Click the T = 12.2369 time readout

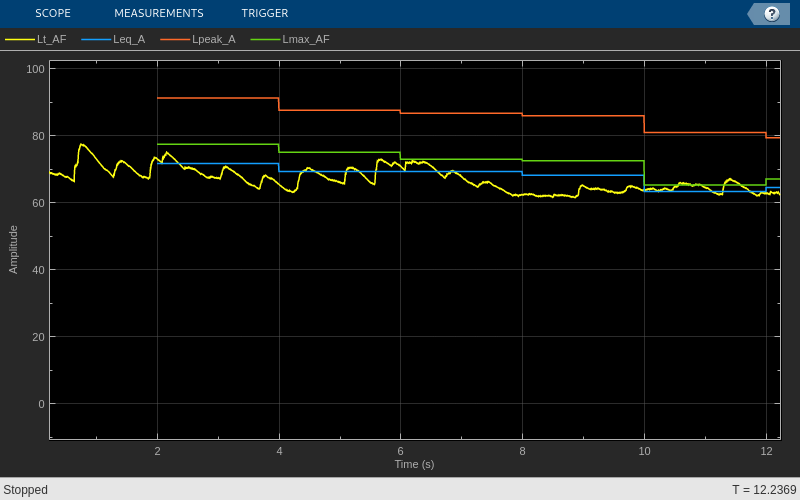pos(764,490)
